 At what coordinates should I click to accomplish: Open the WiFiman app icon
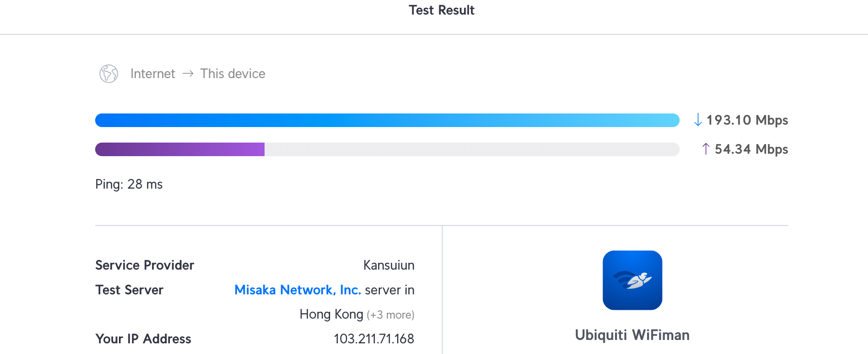click(x=632, y=280)
